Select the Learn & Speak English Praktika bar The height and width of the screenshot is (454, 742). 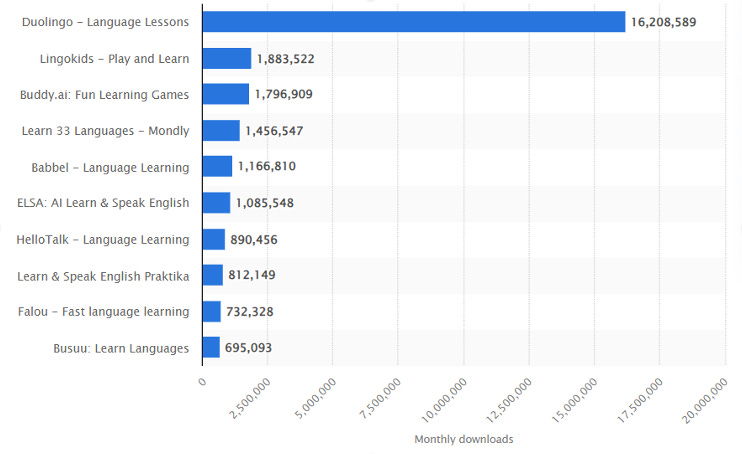point(213,275)
